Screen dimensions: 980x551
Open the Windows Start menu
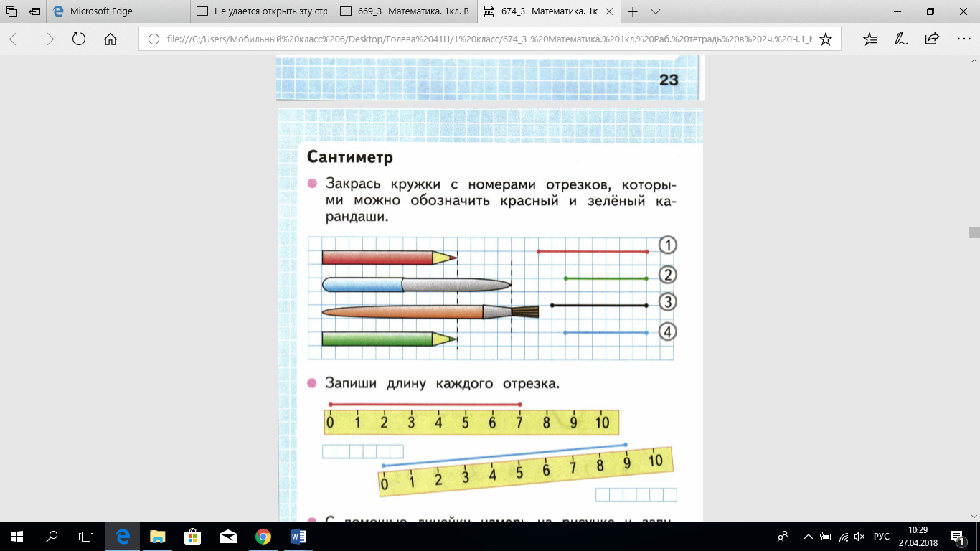[17, 537]
